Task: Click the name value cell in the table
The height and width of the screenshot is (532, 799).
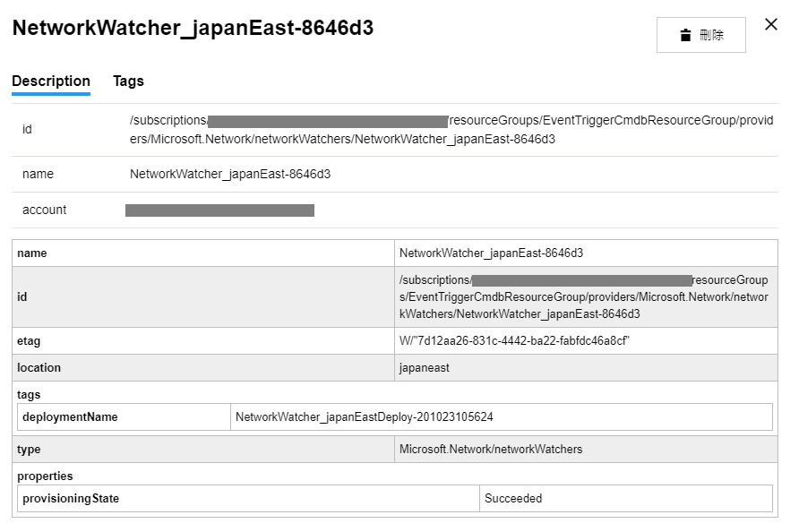Action: 586,253
